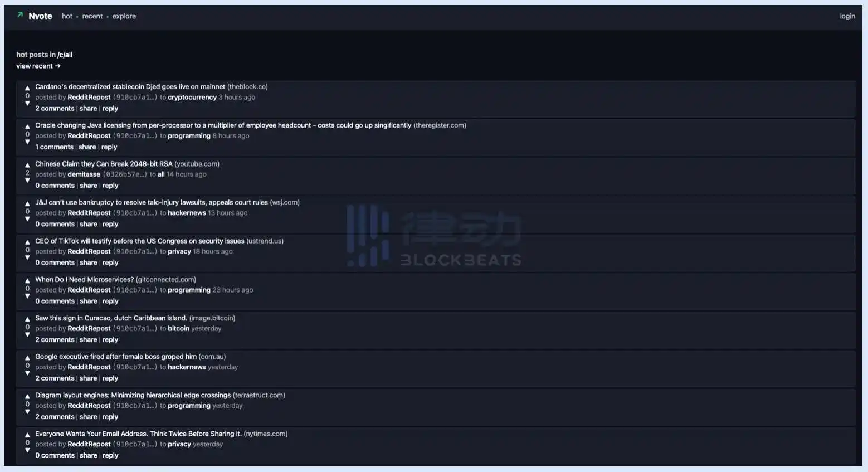868x472 pixels.
Task: Downvote the J&J bankruptcy post
Action: tap(27, 219)
